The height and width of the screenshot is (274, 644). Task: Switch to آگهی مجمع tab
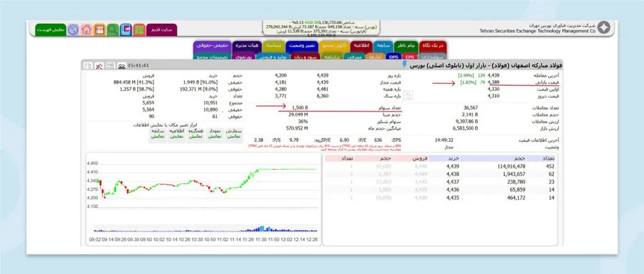point(334,45)
